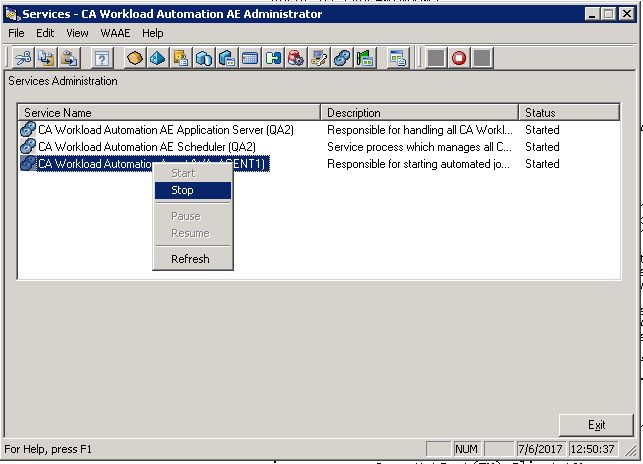Click the calendar toolbar icon
643x464 pixels.
point(250,58)
